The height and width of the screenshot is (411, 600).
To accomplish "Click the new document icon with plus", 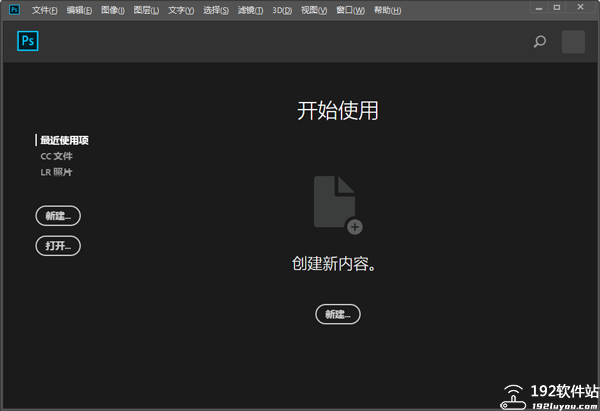I will point(337,205).
